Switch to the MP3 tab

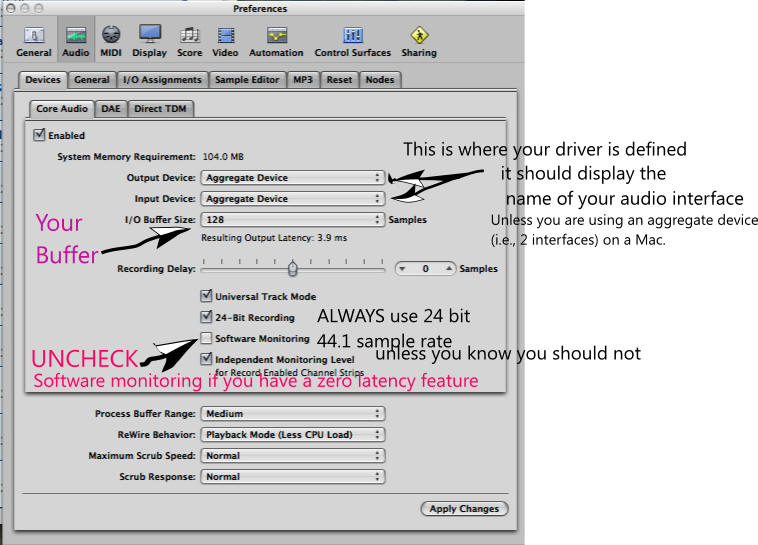pyautogui.click(x=303, y=80)
